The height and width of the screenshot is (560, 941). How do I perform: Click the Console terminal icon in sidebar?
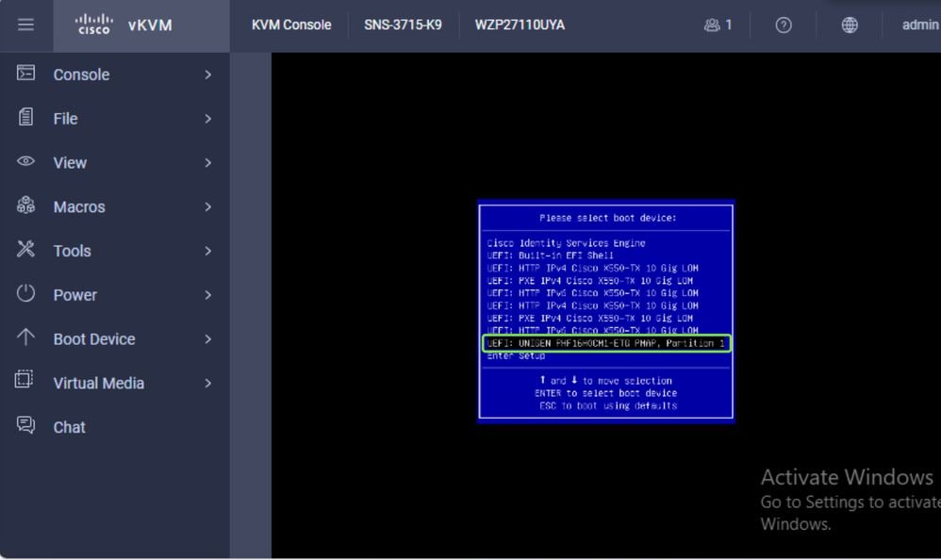25,74
